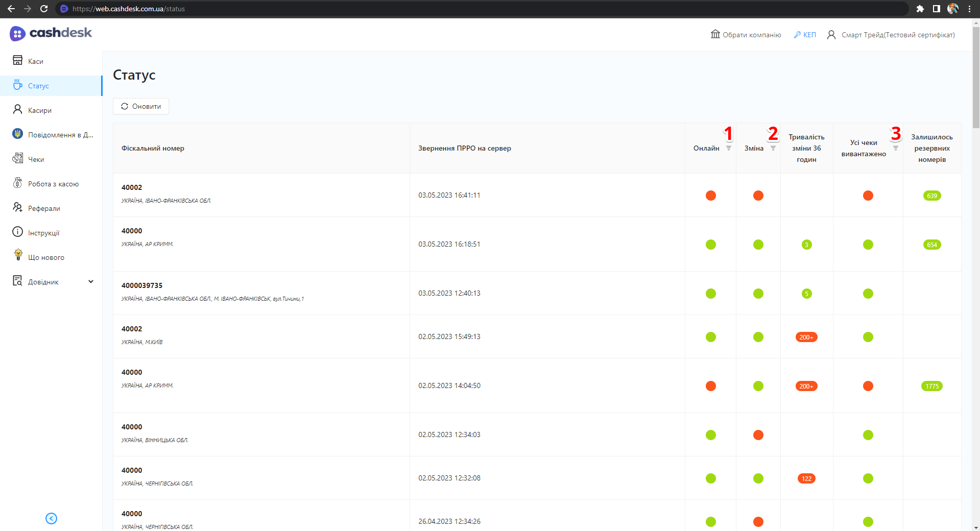980x531 pixels.
Task: Open Робота з касою section
Action: 53,184
